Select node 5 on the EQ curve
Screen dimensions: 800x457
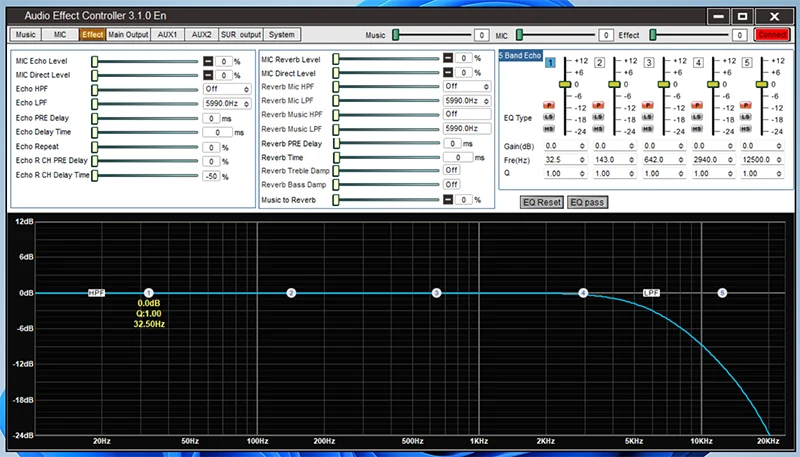(722, 293)
